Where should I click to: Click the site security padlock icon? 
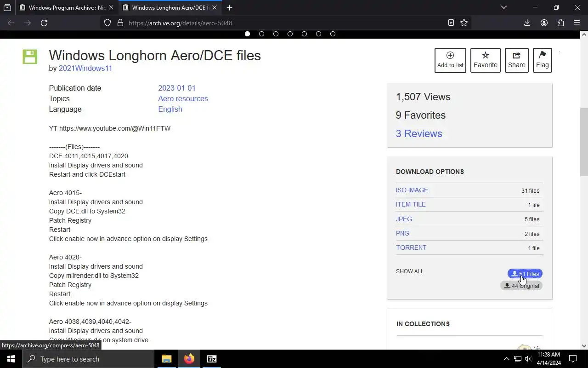tap(120, 23)
